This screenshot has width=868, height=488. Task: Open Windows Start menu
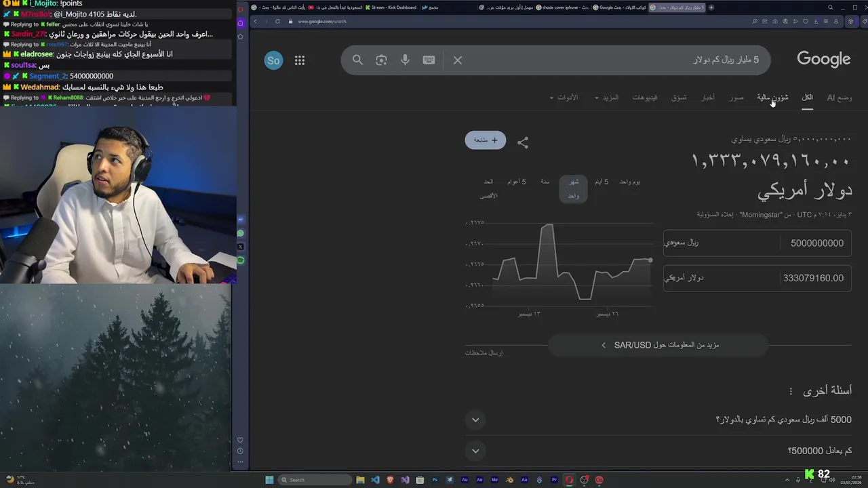point(269,480)
